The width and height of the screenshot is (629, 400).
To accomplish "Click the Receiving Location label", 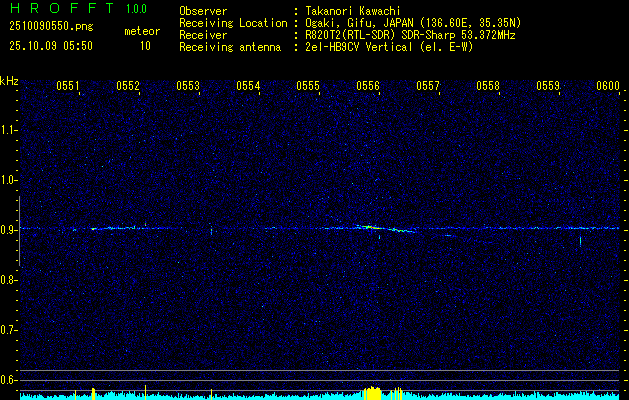I will (233, 23).
